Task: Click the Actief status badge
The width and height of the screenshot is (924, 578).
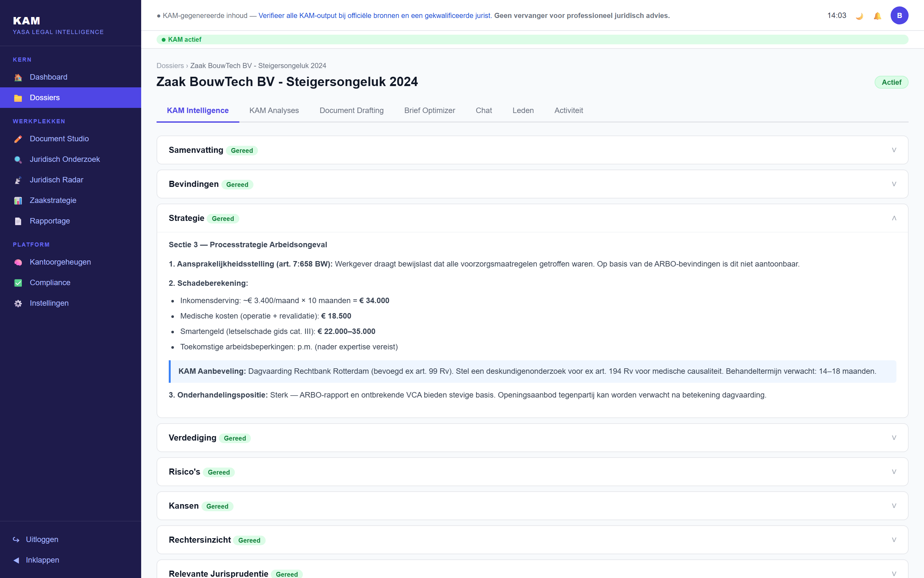Action: tap(891, 82)
